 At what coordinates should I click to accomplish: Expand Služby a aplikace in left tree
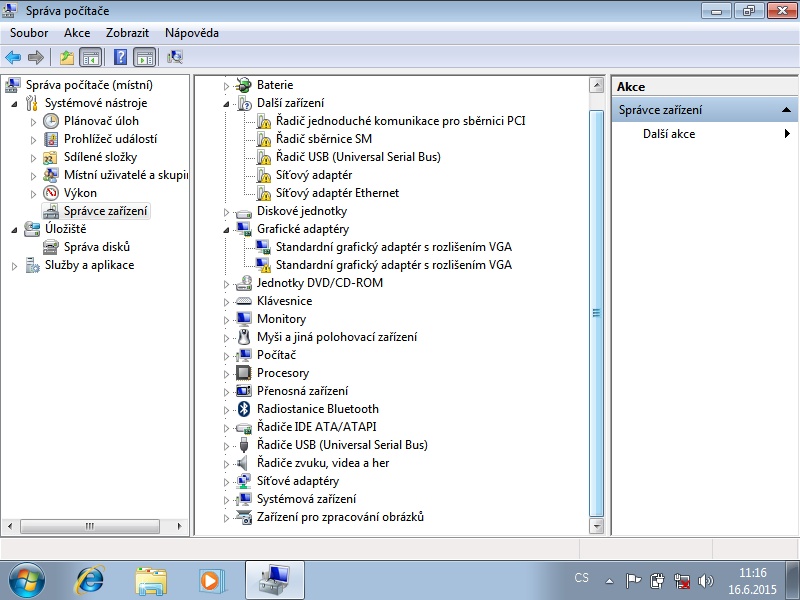pos(14,265)
